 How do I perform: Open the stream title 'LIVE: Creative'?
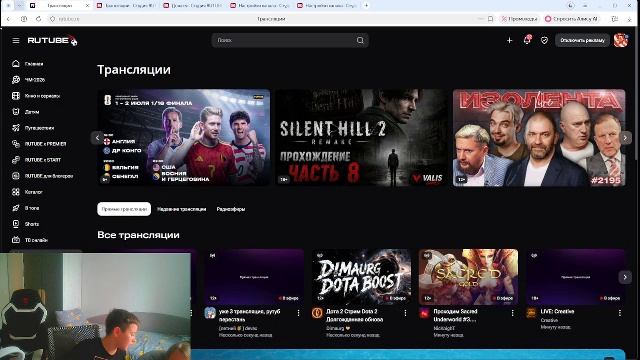point(557,311)
